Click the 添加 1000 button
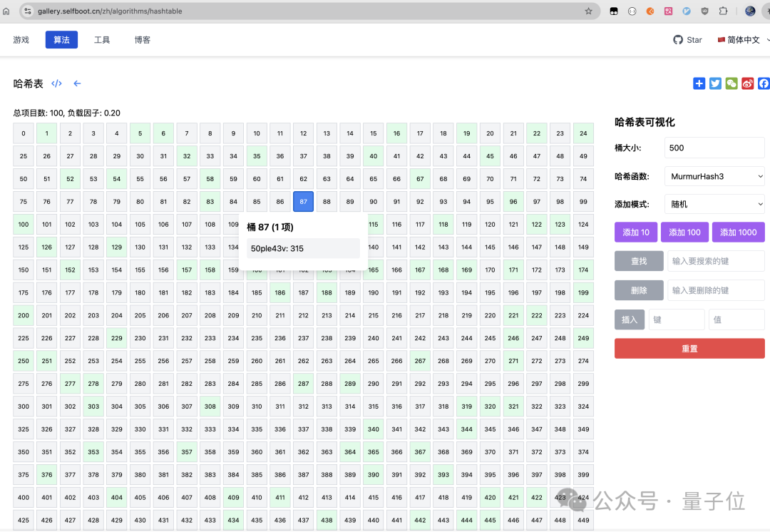The height and width of the screenshot is (532, 770). tap(738, 232)
